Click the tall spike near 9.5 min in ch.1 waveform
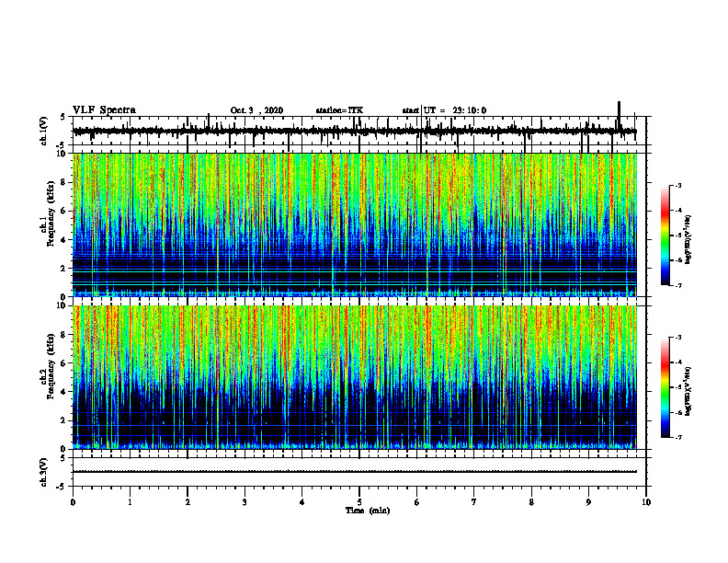The width and height of the screenshot is (728, 563). pos(619,114)
